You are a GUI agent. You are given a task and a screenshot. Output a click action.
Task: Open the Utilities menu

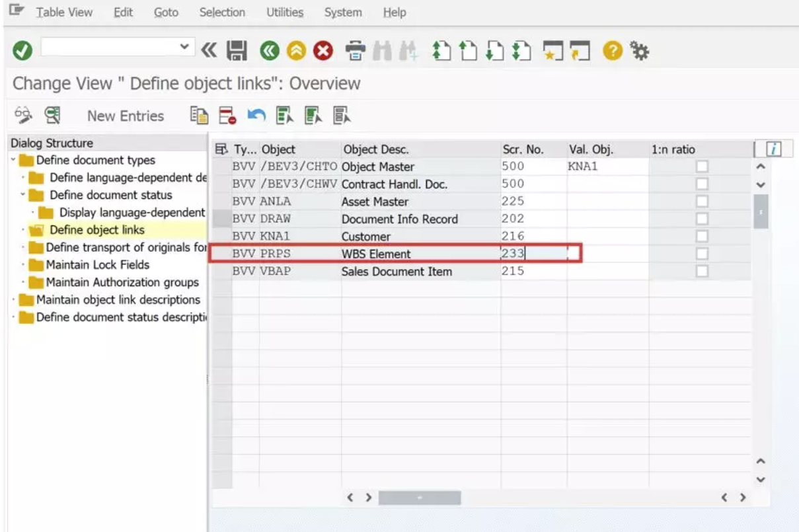tap(284, 12)
